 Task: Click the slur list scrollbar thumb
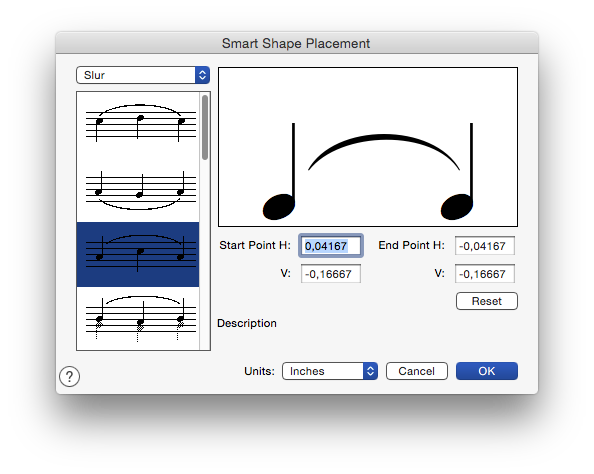pyautogui.click(x=205, y=128)
